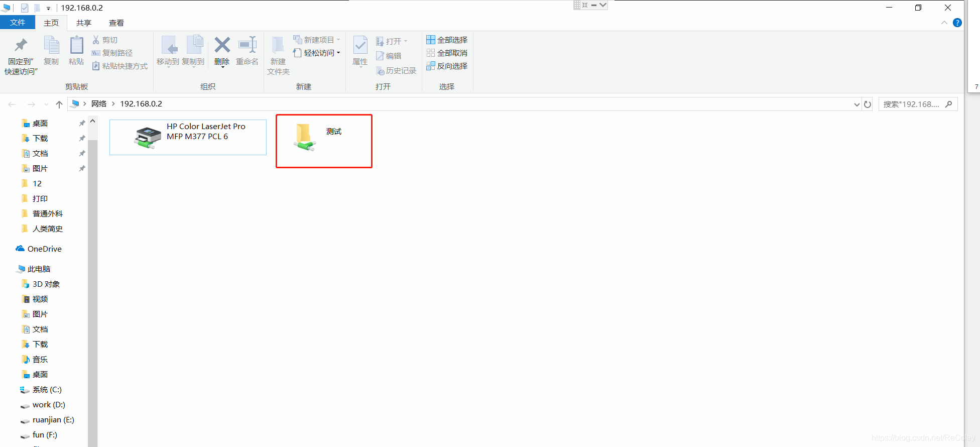Image resolution: width=980 pixels, height=447 pixels.
Task: Open Quick Access Toolbar customize arrow
Action: pos(48,8)
